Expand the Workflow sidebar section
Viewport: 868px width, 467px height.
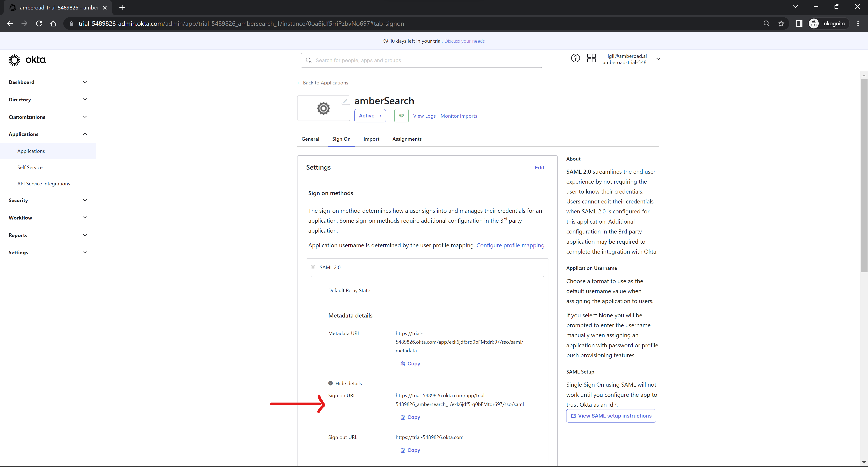click(48, 218)
